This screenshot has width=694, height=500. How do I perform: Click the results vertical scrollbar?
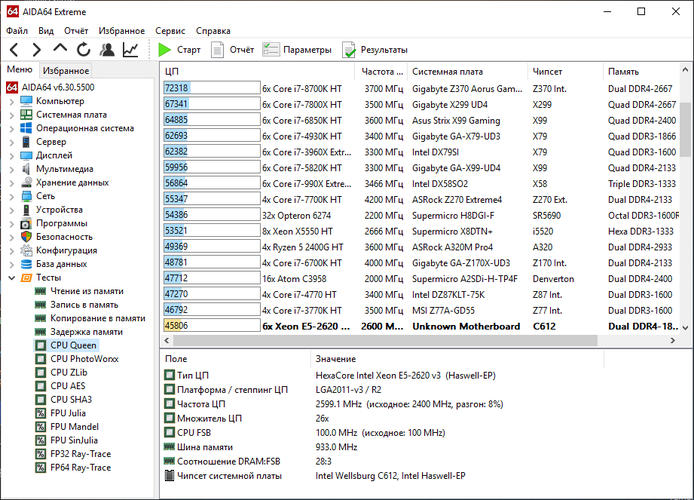pyautogui.click(x=685, y=130)
